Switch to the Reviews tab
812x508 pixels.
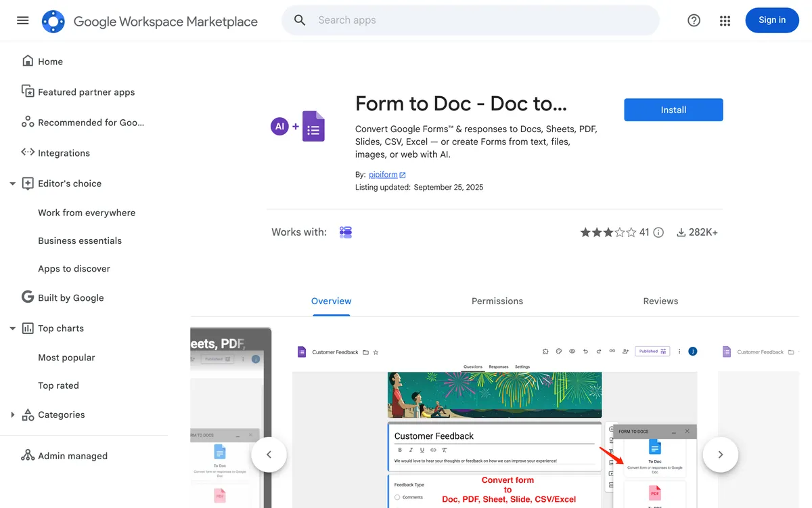[x=660, y=301]
